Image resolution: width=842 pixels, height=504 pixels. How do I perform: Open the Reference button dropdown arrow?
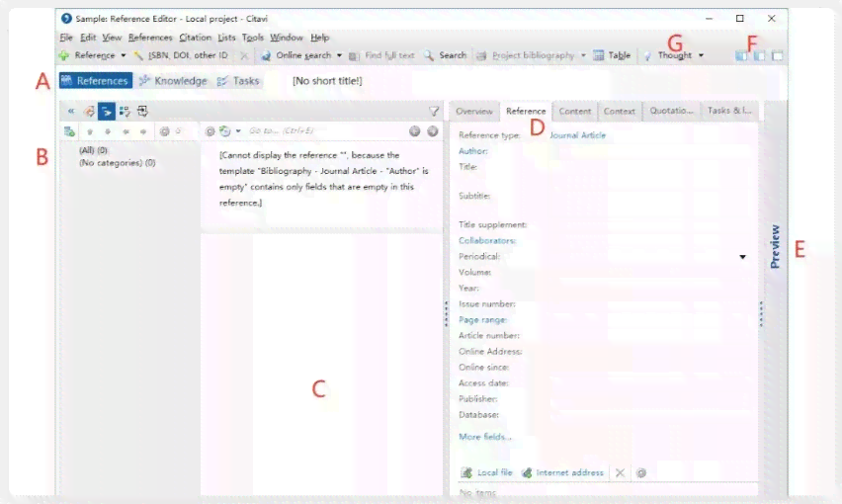pyautogui.click(x=123, y=55)
